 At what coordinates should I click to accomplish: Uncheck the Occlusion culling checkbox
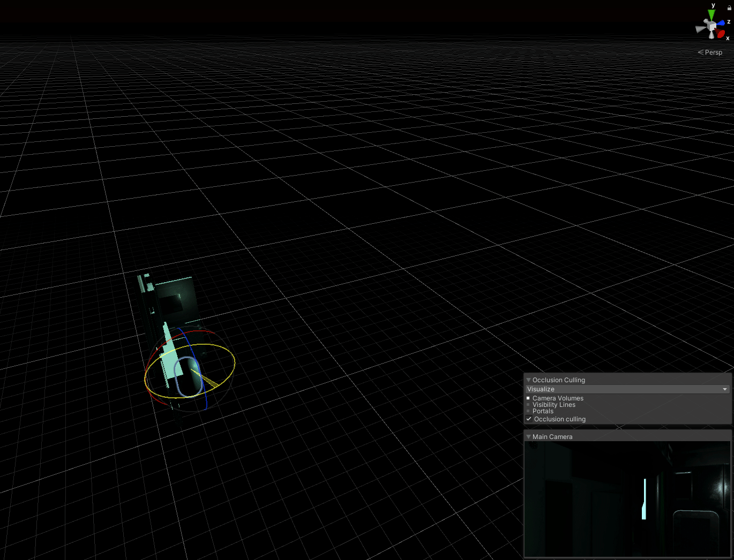click(x=529, y=419)
